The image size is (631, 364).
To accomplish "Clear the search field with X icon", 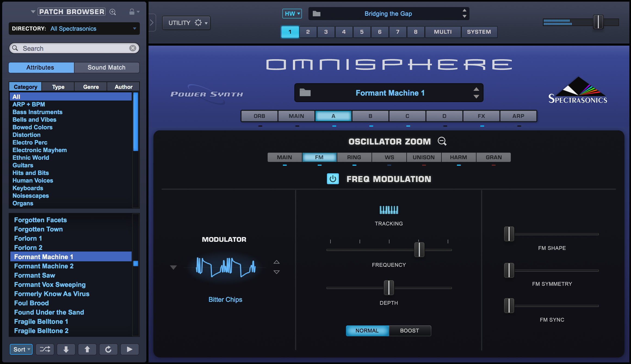I will (x=133, y=48).
